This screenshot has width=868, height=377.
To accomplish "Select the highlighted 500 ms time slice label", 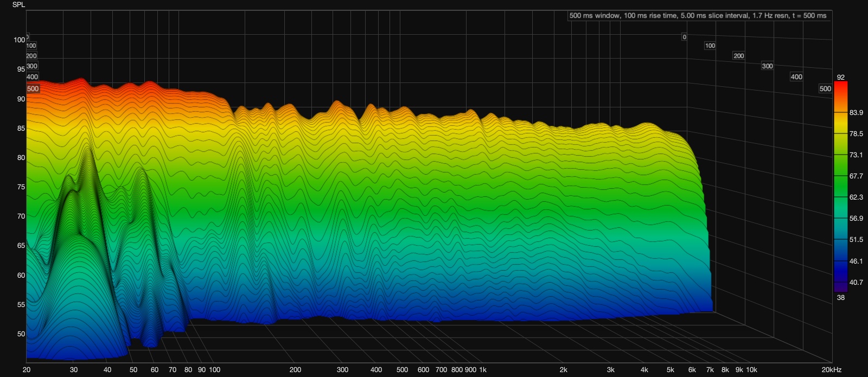I will [x=33, y=89].
